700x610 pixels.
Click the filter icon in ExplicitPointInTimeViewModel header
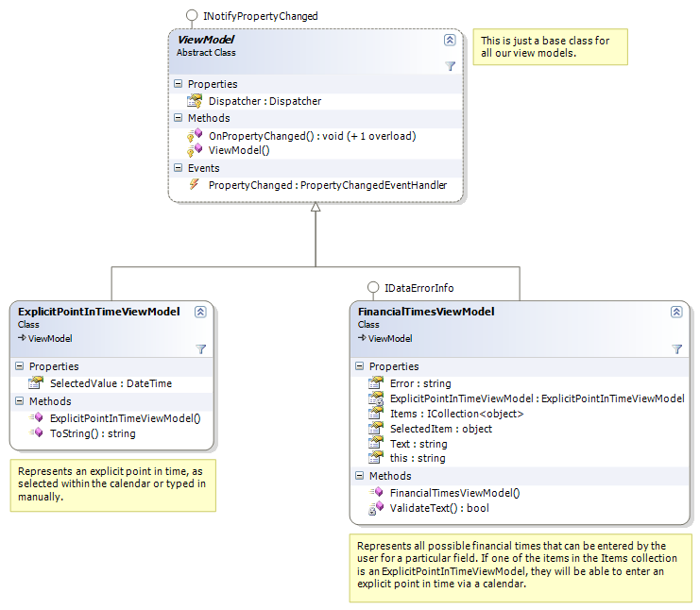tap(200, 349)
